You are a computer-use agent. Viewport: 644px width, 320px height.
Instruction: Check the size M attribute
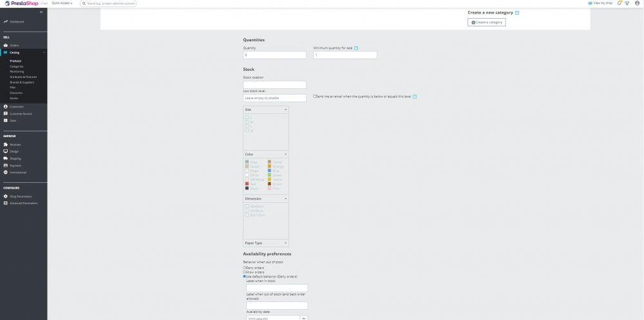(247, 122)
